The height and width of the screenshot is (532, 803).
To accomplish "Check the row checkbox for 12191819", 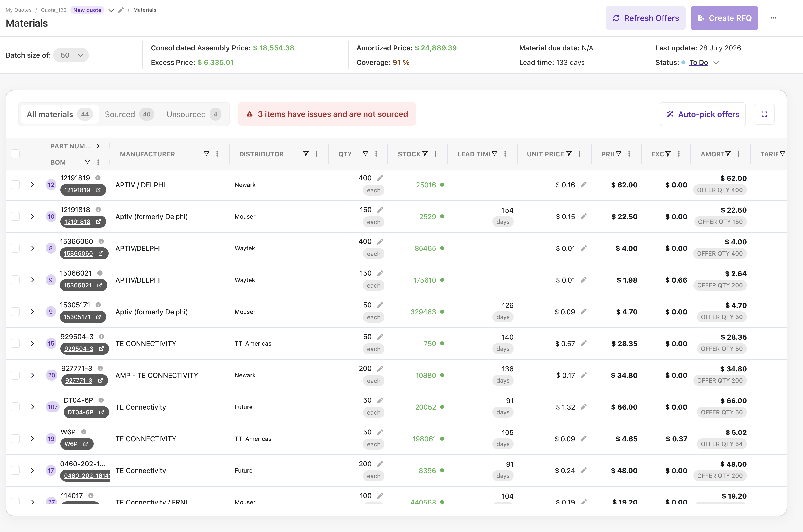I will (x=15, y=185).
